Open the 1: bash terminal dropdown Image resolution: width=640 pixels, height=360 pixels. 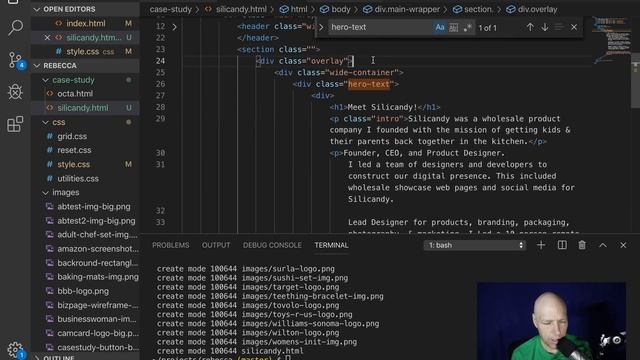pos(475,245)
